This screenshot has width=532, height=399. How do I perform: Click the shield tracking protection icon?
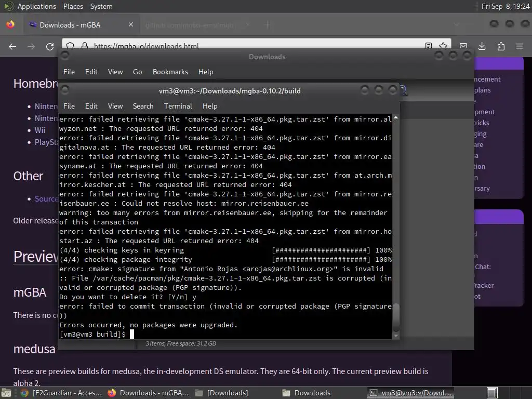tap(70, 46)
